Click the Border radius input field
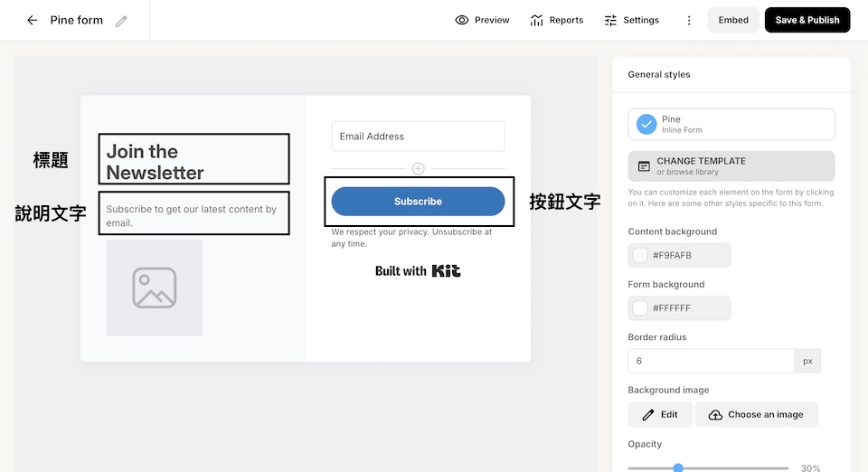This screenshot has height=472, width=868. 711,361
